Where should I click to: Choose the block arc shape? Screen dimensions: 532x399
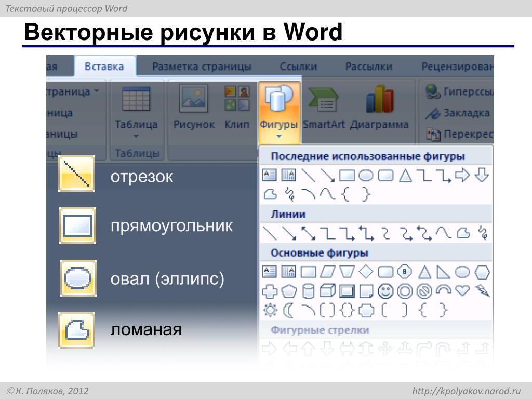pos(444,290)
